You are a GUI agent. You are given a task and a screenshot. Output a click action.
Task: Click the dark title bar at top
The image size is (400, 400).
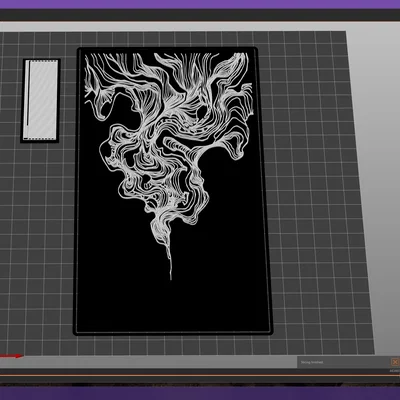pos(200,15)
